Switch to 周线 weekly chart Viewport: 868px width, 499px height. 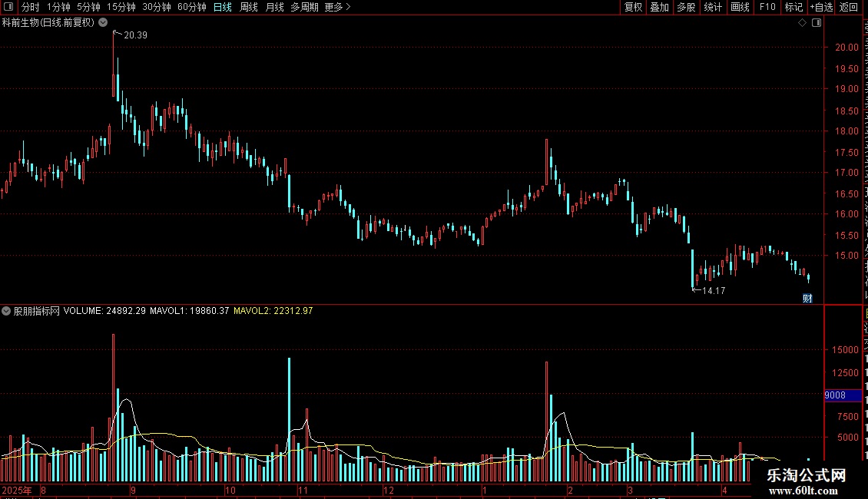click(249, 7)
